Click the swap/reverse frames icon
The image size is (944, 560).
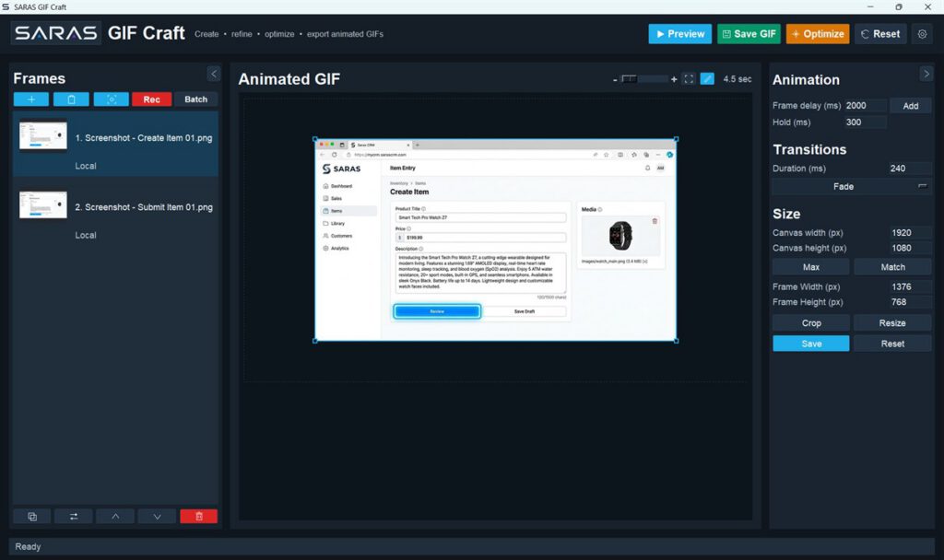click(x=74, y=516)
